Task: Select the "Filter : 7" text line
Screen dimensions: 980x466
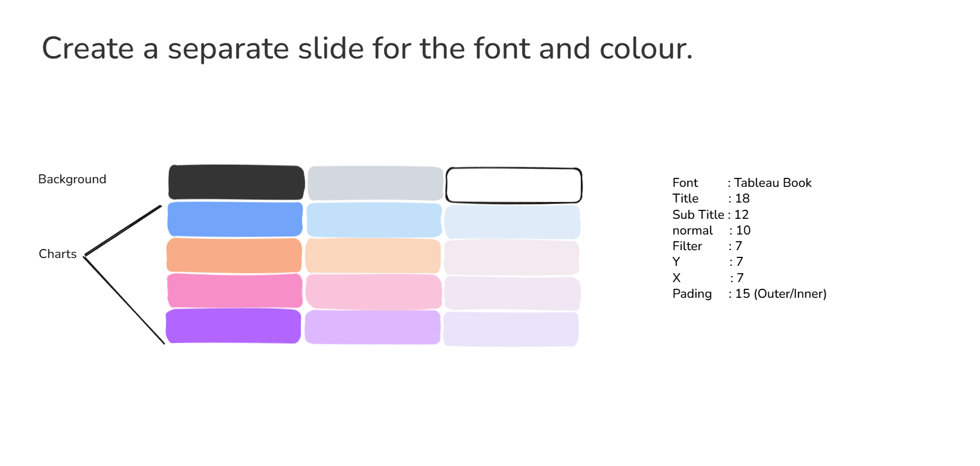Action: click(x=707, y=246)
